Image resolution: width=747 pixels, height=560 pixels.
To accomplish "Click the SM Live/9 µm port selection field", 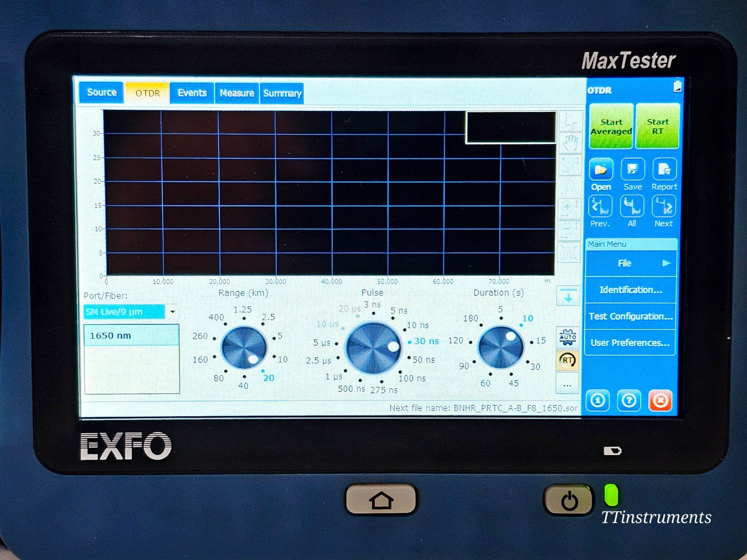I will (124, 312).
